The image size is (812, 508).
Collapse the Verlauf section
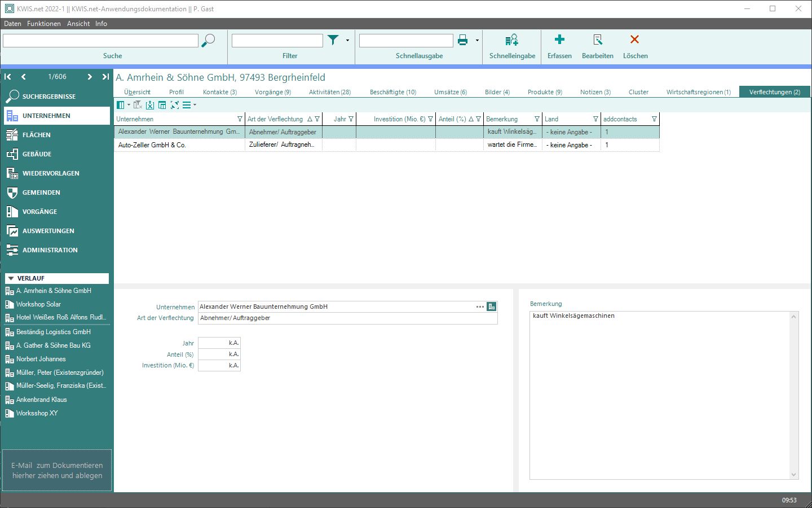coord(11,278)
